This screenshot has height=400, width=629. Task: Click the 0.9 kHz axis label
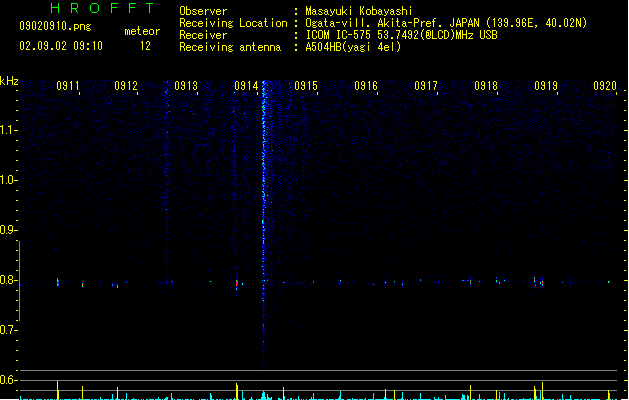click(x=8, y=230)
